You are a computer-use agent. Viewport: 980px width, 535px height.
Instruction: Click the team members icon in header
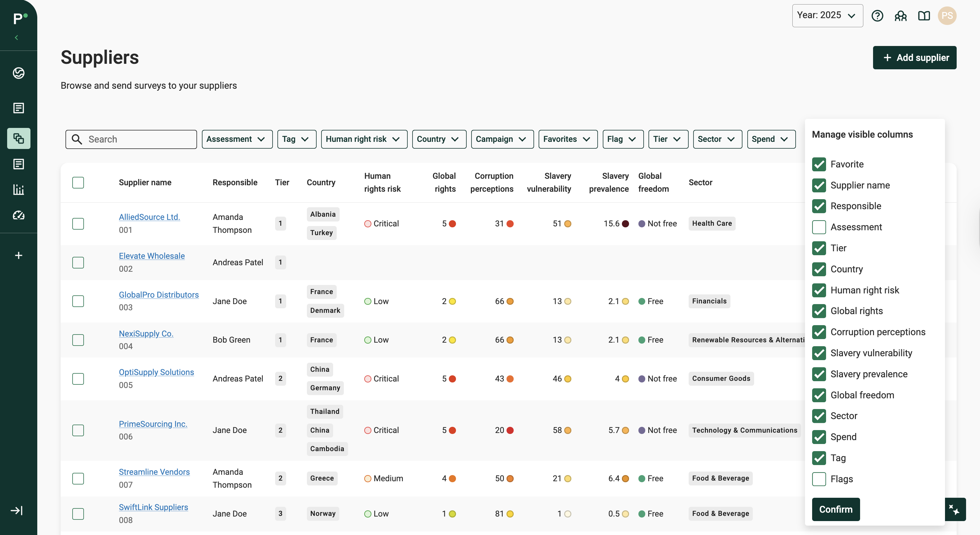click(x=901, y=16)
